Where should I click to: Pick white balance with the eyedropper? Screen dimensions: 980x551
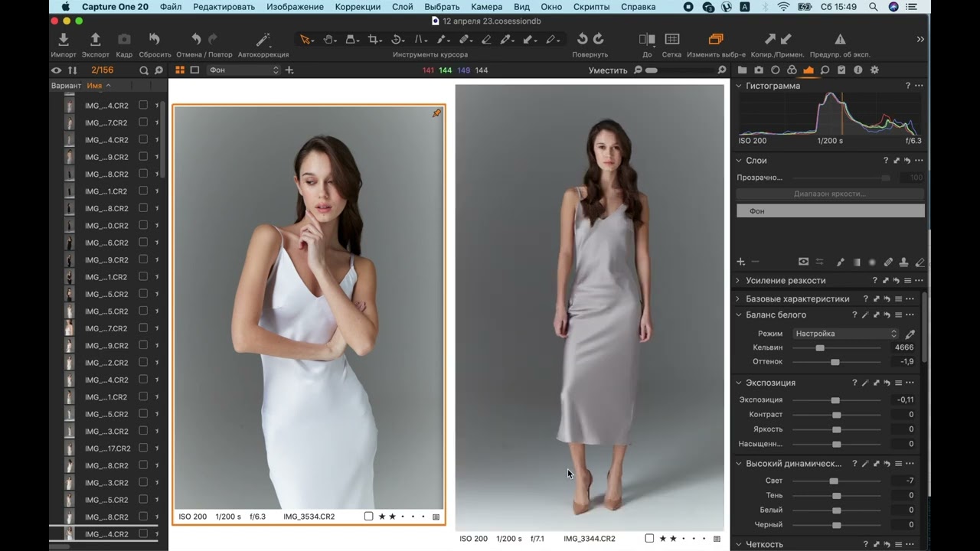pos(910,334)
